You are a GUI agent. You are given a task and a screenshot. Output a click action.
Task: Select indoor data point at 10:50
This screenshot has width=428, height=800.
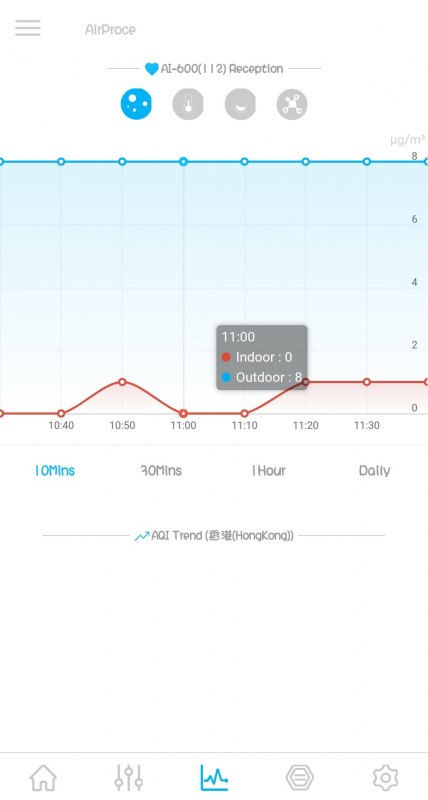122,382
